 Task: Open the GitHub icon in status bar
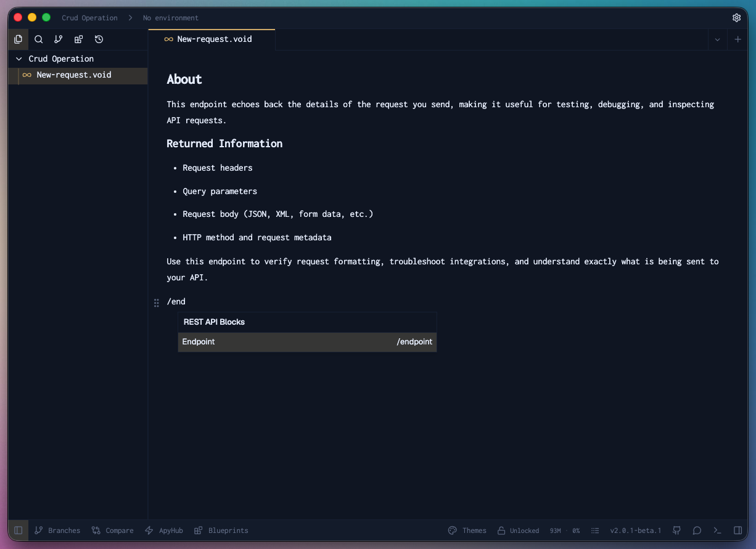coord(677,531)
